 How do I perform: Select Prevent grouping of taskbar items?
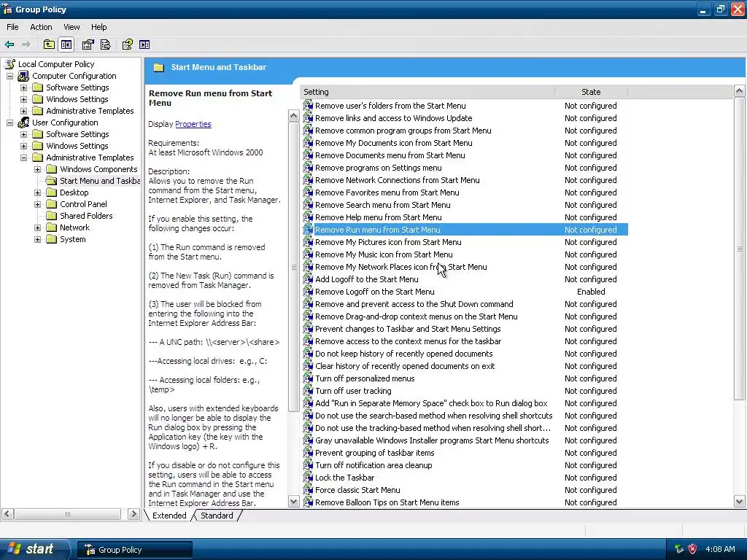374,453
